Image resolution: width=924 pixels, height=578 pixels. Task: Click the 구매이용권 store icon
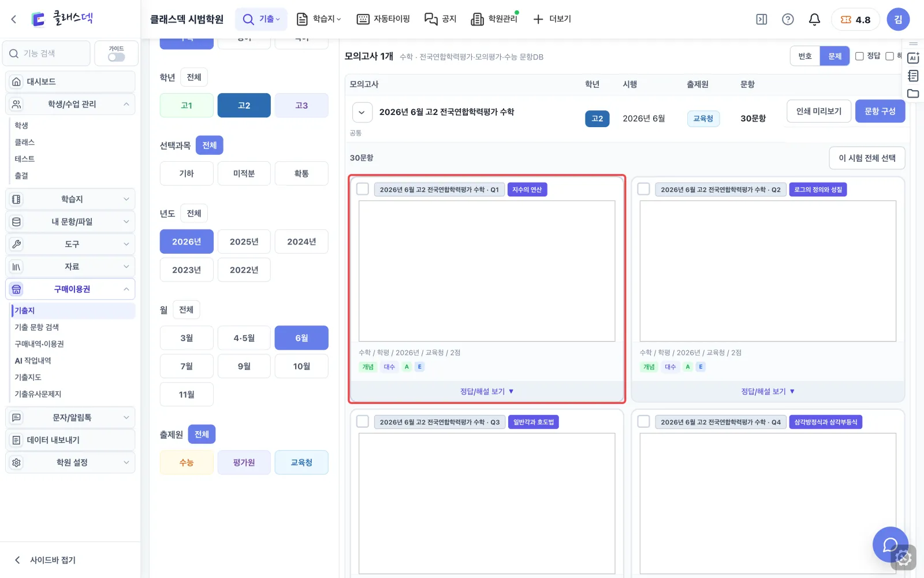16,289
